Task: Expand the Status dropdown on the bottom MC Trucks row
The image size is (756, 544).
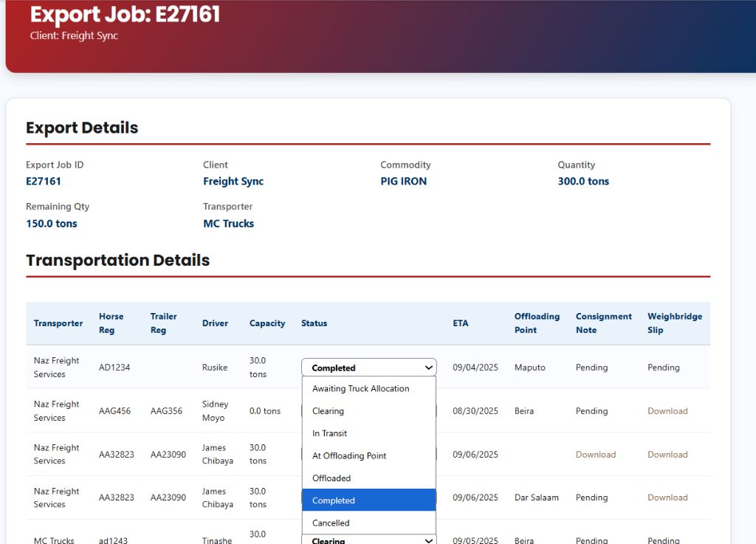Action: pyautogui.click(x=368, y=540)
